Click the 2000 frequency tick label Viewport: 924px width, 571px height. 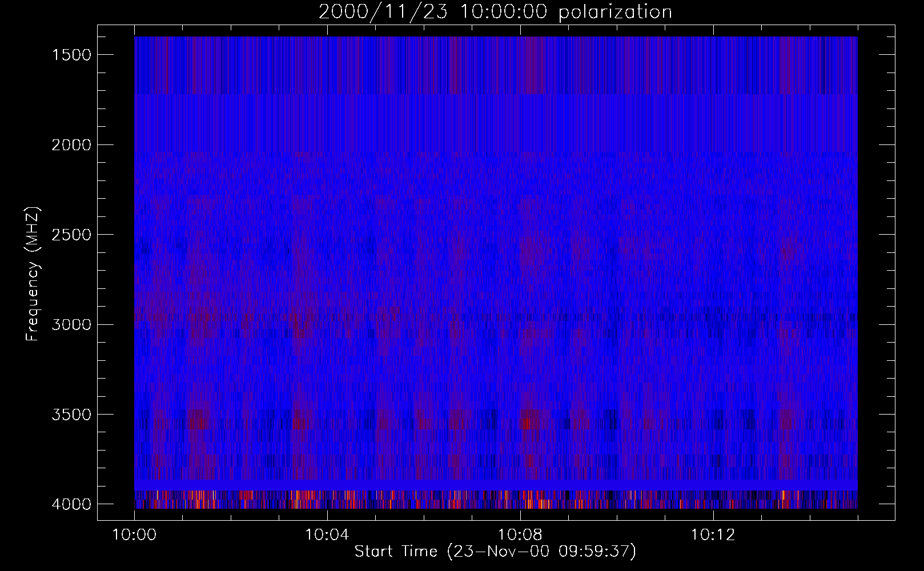click(71, 145)
